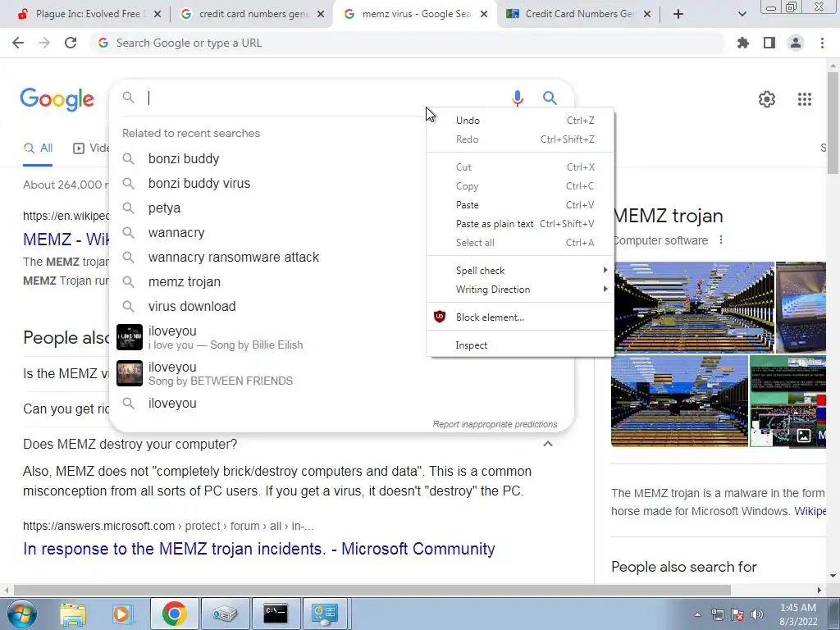The width and height of the screenshot is (840, 630).
Task: Choose Paste from the context menu
Action: click(x=520, y=205)
